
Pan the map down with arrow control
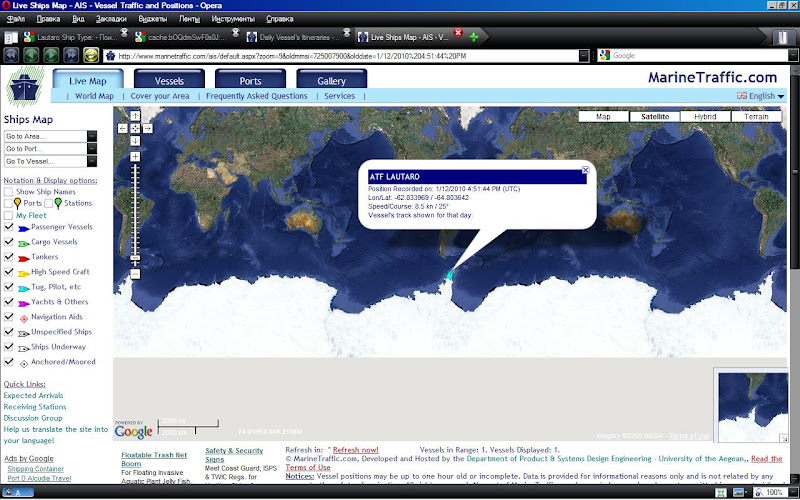pyautogui.click(x=135, y=141)
